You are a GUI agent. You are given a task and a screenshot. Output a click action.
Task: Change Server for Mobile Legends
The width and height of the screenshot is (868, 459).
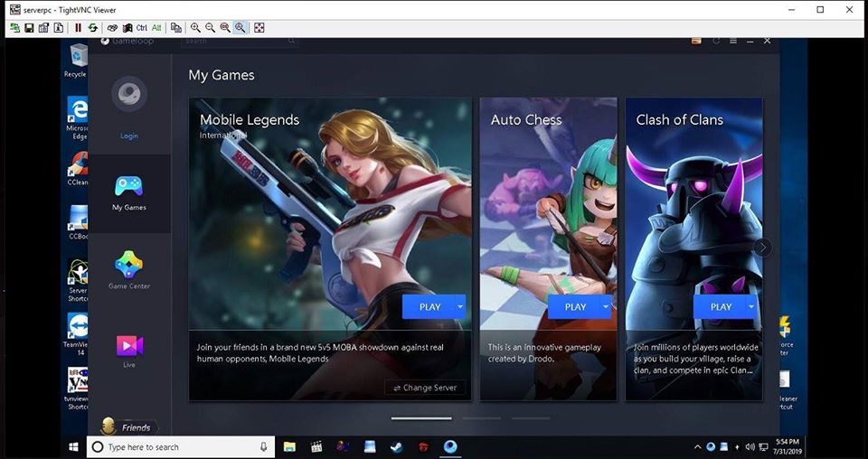[x=425, y=388]
